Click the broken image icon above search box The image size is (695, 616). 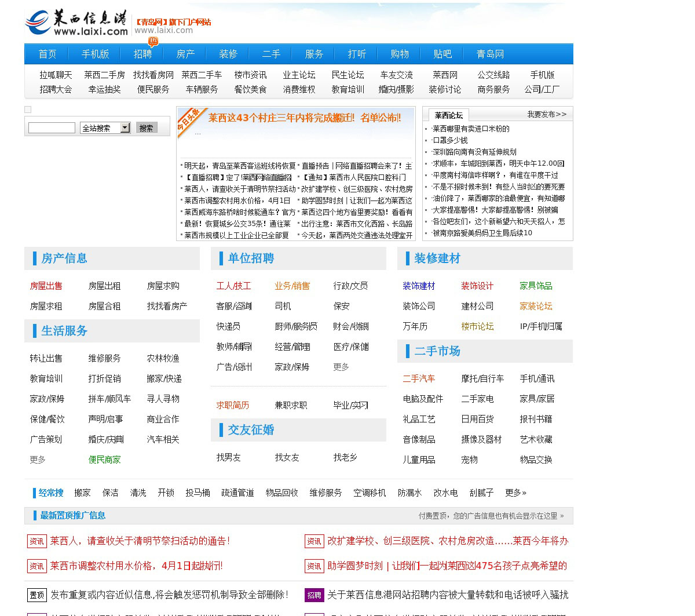coord(28,110)
